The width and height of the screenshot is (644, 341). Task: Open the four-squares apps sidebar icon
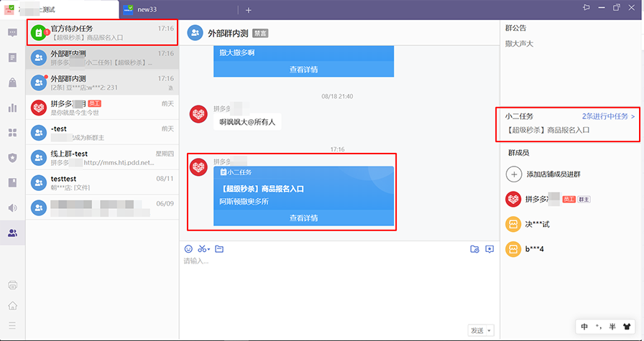pos(13,133)
